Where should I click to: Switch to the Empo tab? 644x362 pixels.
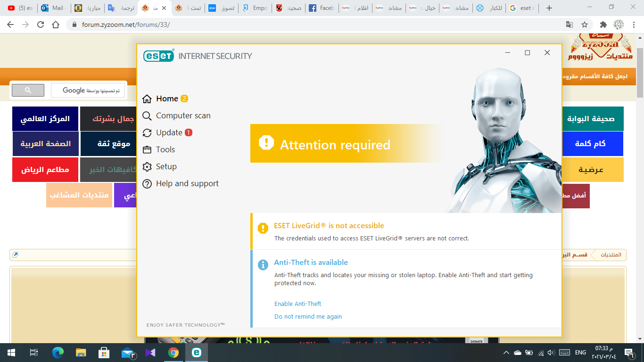point(255,8)
